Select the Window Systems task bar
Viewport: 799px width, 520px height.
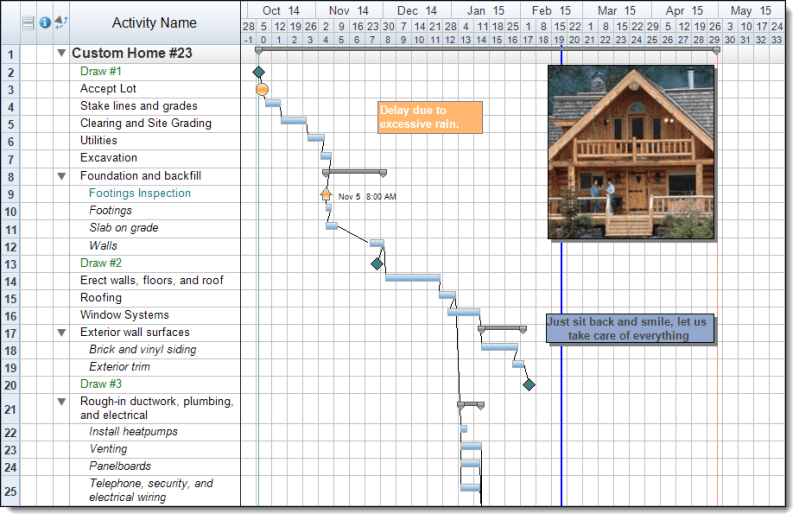coord(464,312)
